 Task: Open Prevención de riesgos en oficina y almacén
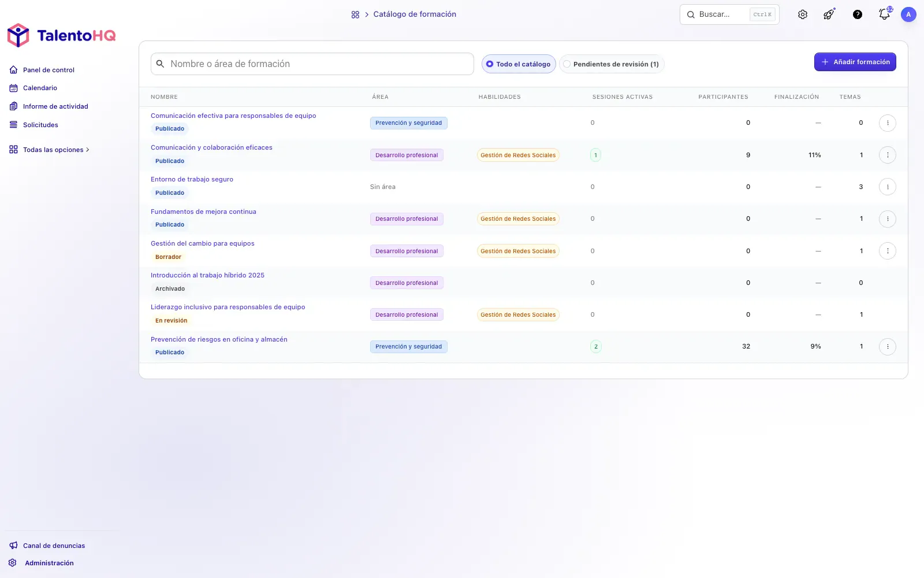click(219, 339)
